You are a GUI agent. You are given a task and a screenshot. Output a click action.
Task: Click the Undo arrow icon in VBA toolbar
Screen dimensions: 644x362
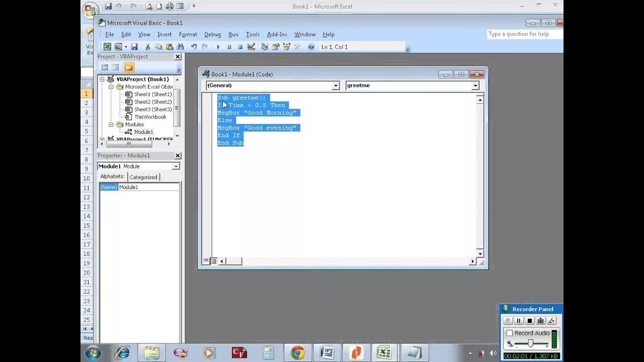(x=194, y=47)
